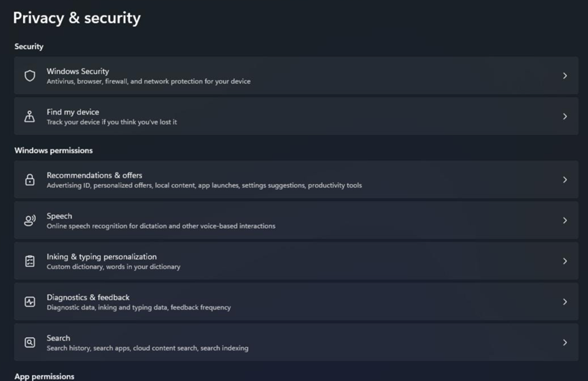Click the Diagnostics & feedback title text

pyautogui.click(x=88, y=297)
